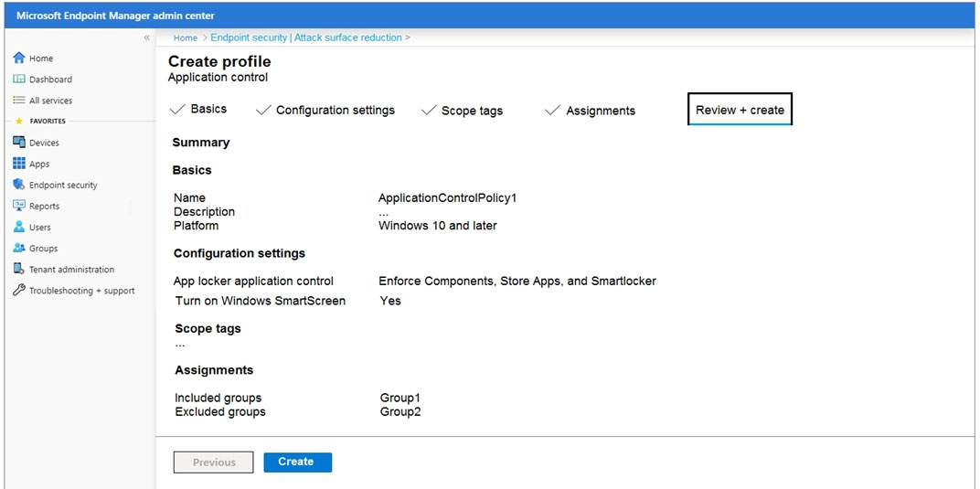Open the Troubleshooting + support menu label
Viewport: 980px width, 489px height.
pos(82,291)
